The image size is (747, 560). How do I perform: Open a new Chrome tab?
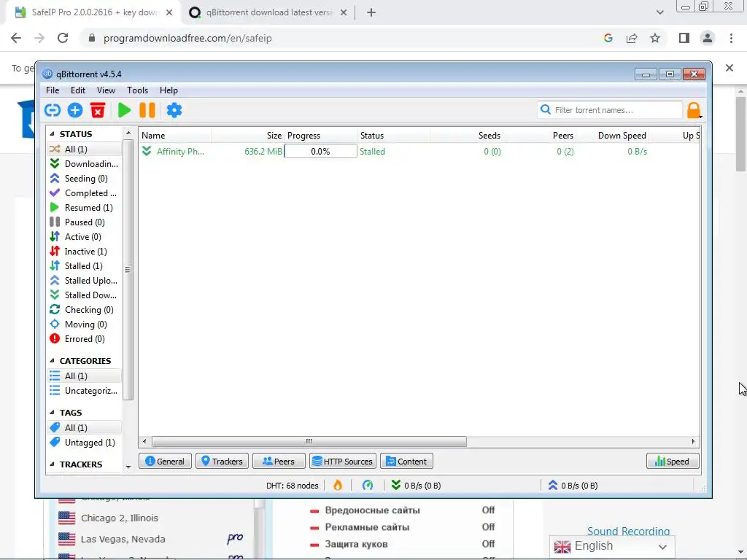(371, 12)
